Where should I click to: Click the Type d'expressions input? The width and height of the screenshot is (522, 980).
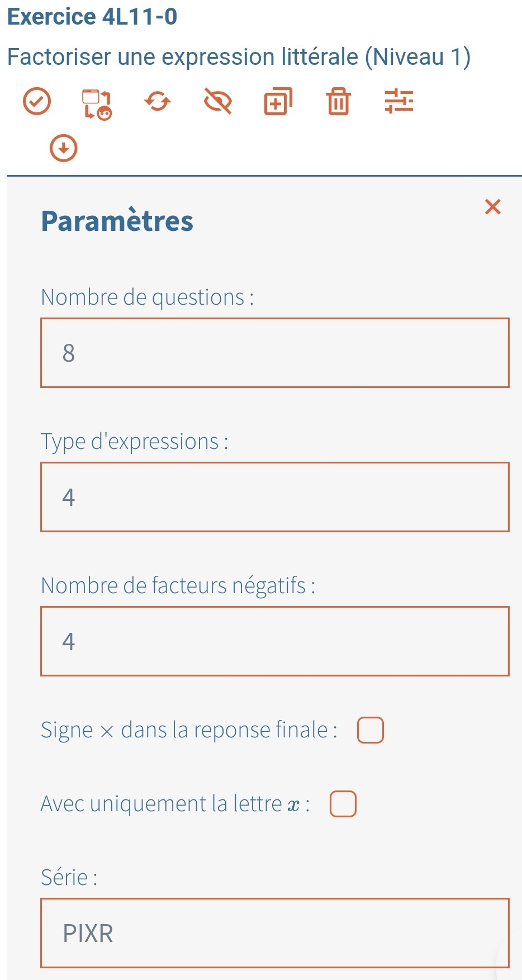pyautogui.click(x=275, y=497)
